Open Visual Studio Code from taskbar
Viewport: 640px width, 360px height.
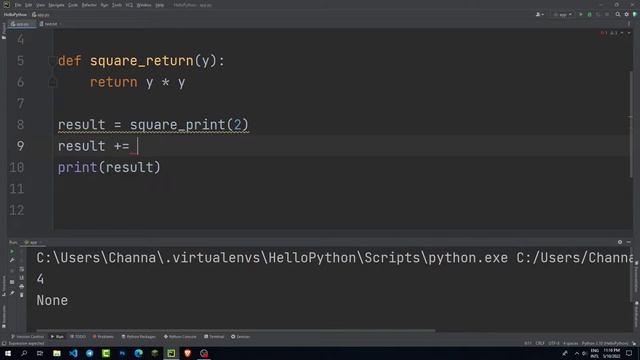coord(73,353)
